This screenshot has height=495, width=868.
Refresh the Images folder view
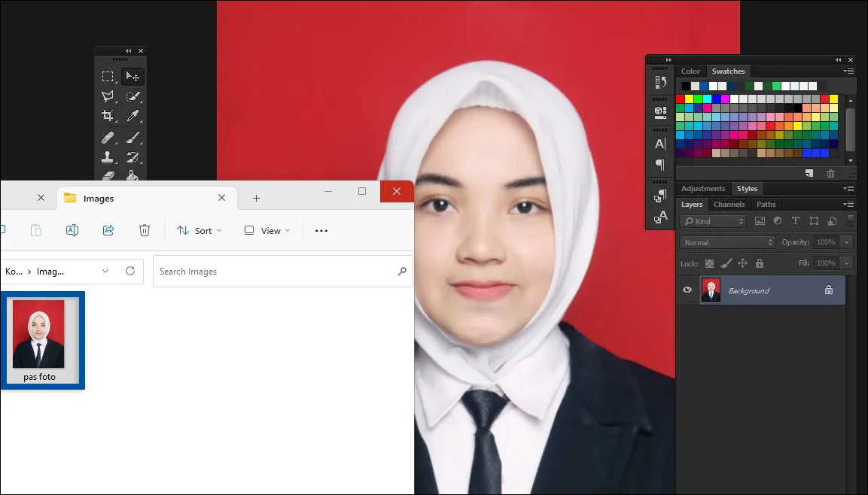pos(129,271)
